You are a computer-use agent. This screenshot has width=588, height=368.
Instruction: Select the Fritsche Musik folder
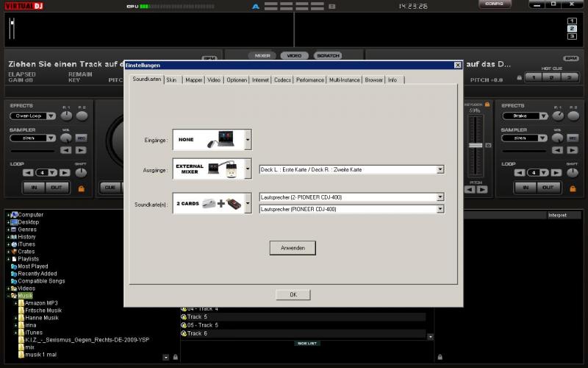[x=43, y=311]
